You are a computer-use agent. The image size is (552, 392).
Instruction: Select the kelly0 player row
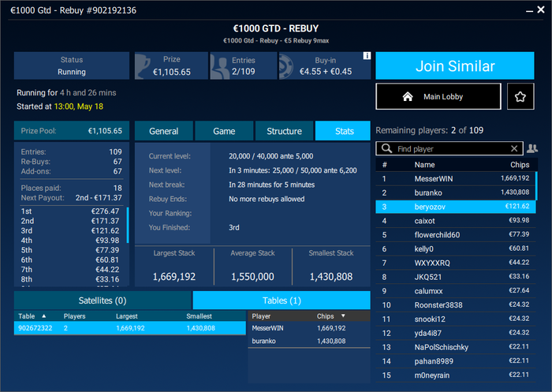click(456, 249)
